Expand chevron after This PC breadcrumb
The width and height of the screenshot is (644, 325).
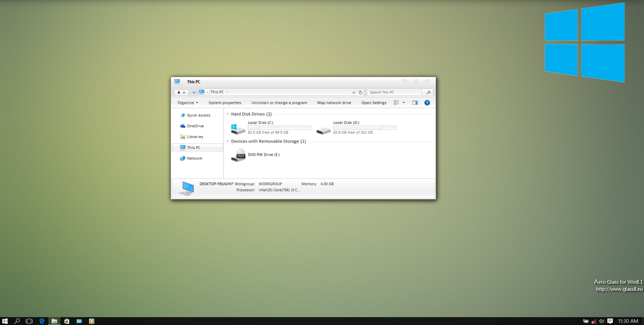tap(227, 92)
